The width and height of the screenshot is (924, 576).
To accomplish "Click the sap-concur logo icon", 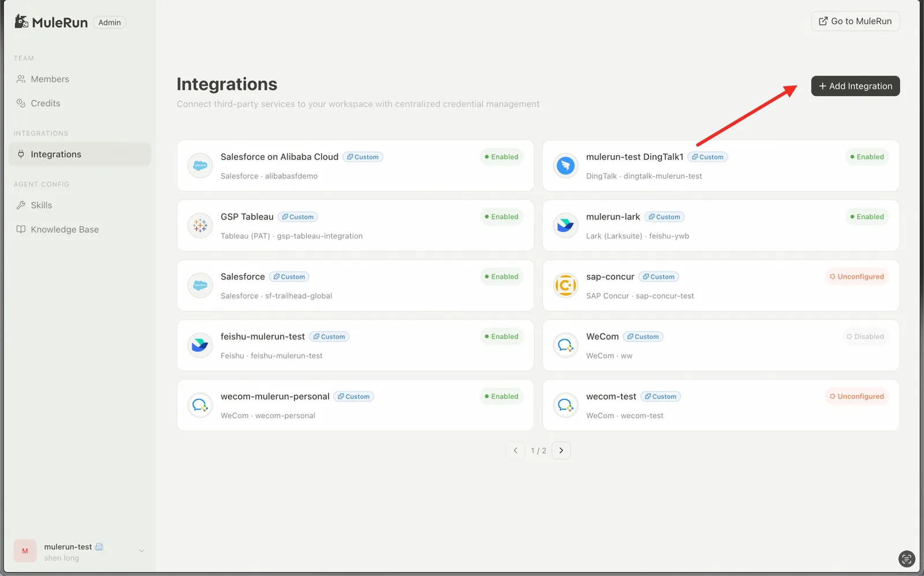I will click(x=566, y=285).
